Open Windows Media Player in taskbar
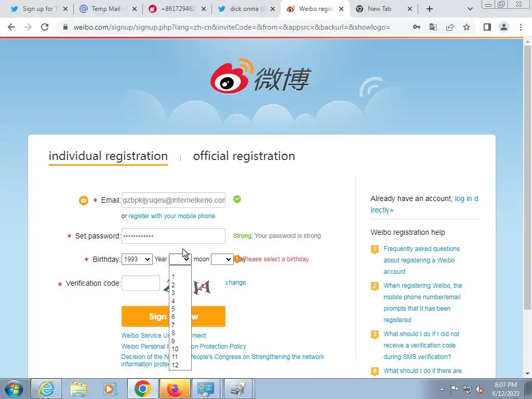This screenshot has width=532, height=399. coord(110,389)
